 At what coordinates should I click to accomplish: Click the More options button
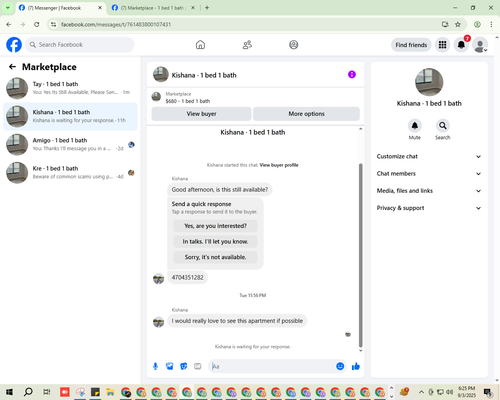coord(306,114)
